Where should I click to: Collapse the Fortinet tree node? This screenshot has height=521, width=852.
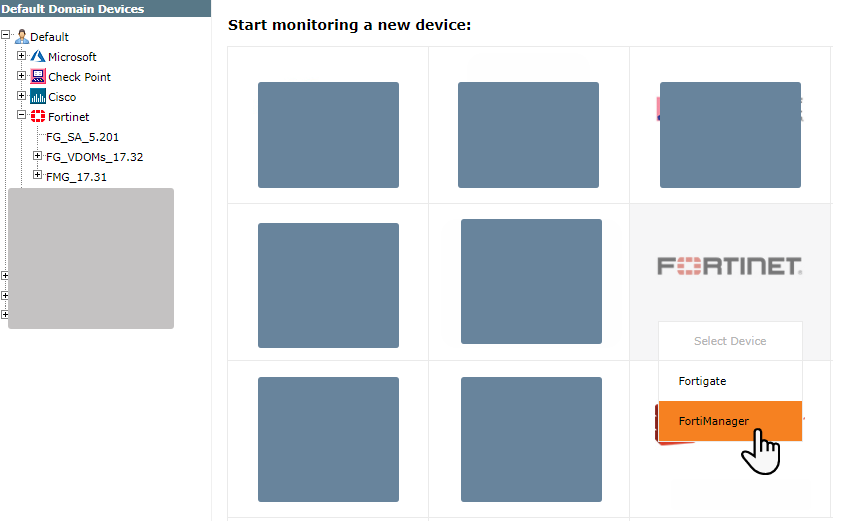coord(21,115)
